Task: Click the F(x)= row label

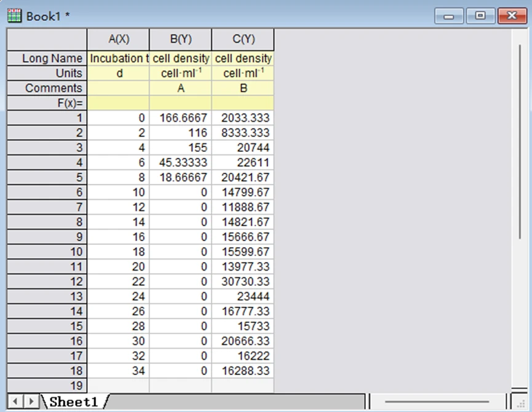Action: (47, 103)
